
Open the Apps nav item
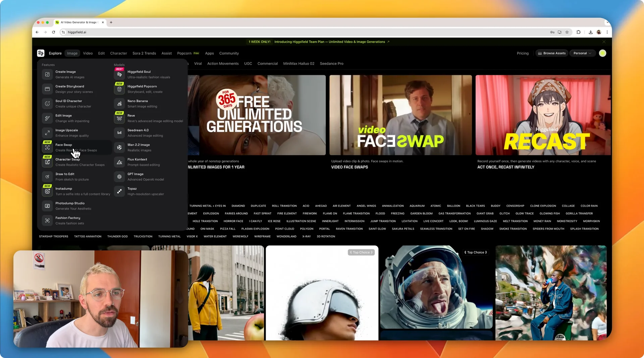[209, 53]
